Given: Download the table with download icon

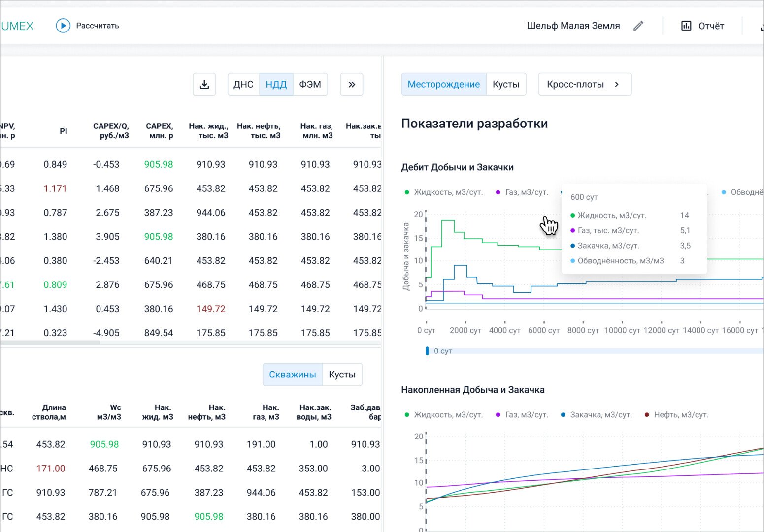Looking at the screenshot, I should point(204,85).
